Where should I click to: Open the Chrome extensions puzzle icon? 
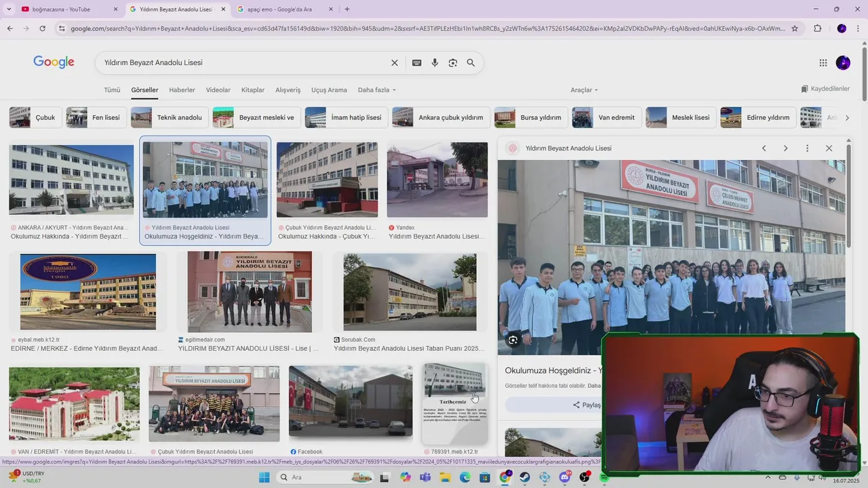point(817,28)
